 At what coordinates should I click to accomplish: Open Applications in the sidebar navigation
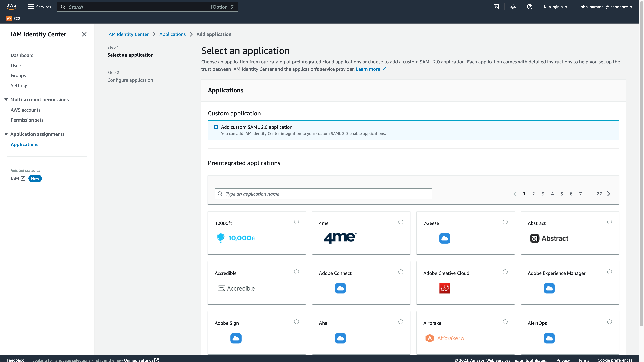click(24, 144)
